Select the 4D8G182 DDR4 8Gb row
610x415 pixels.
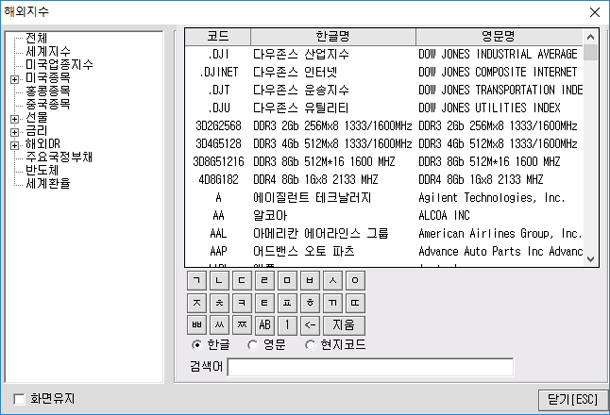point(384,179)
